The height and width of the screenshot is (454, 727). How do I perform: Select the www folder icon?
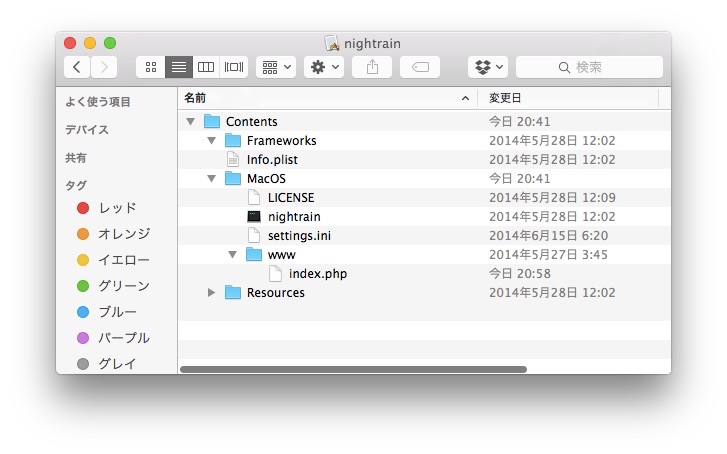[x=254, y=255]
